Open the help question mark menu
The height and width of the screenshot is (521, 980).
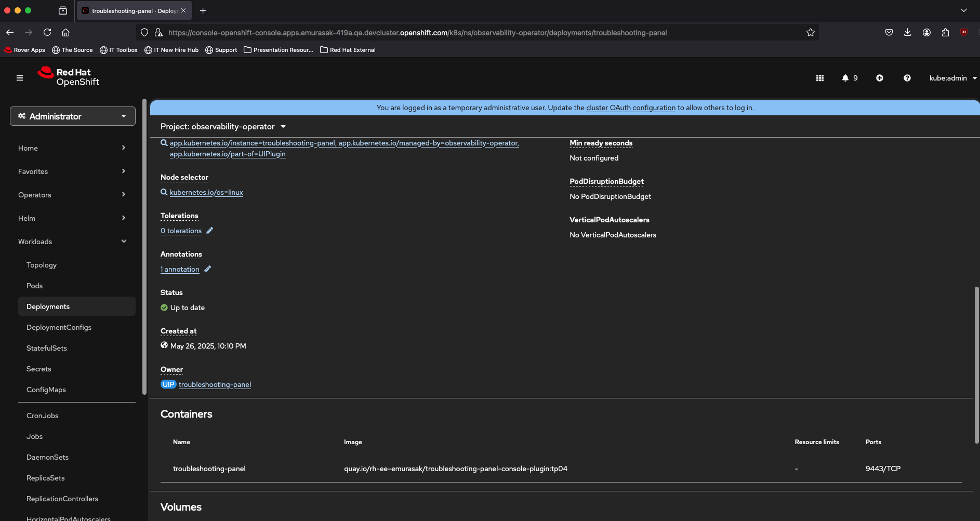pyautogui.click(x=907, y=78)
